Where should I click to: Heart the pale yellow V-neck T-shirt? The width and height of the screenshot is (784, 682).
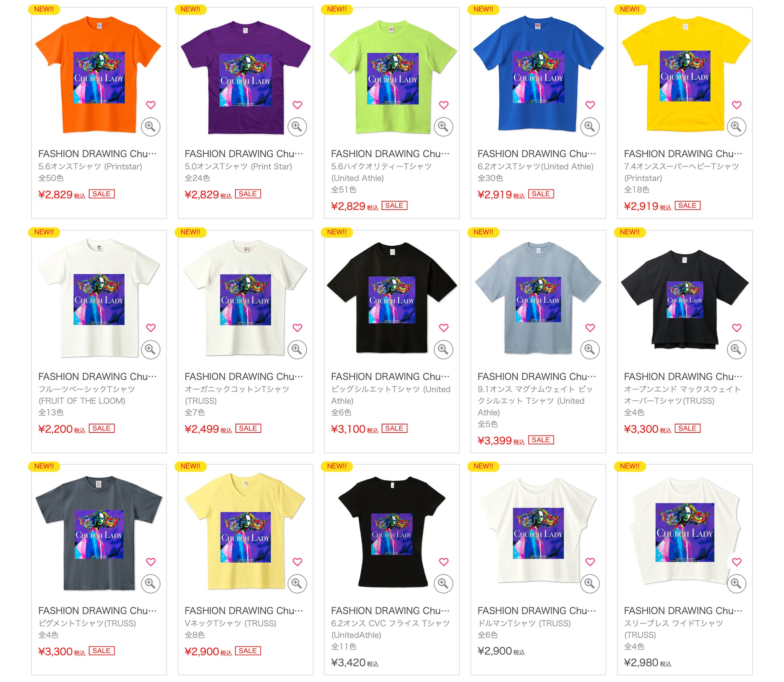click(x=297, y=562)
